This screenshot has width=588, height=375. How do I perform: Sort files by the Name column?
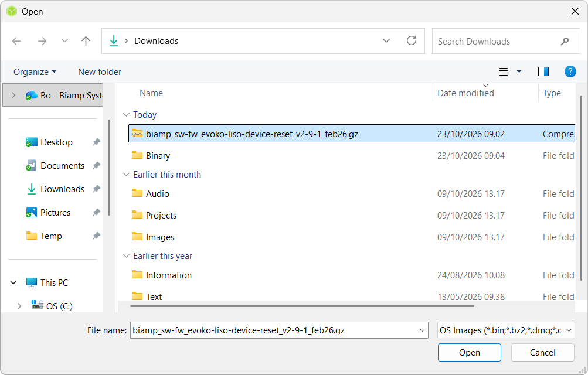(151, 93)
